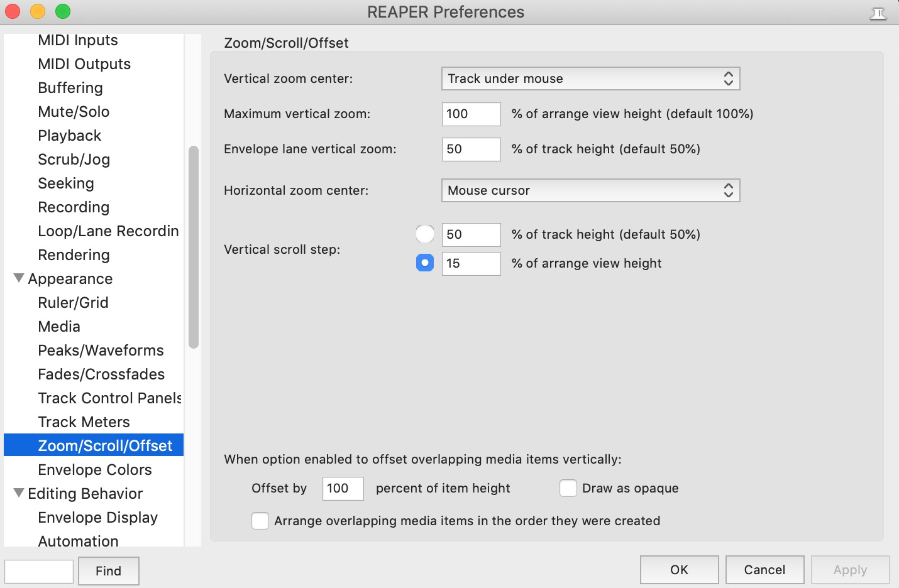Go to Rendering preferences

(x=74, y=255)
